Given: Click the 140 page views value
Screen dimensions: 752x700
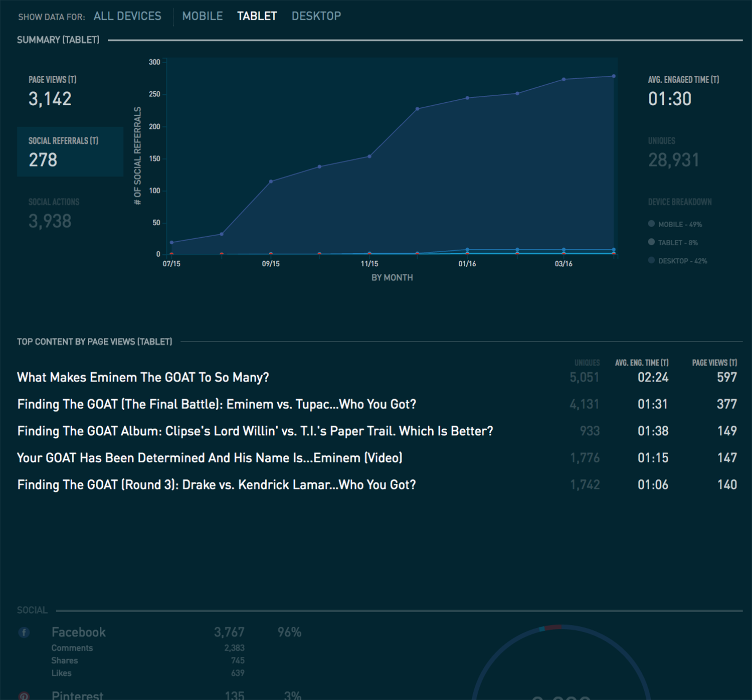Looking at the screenshot, I should click(727, 485).
